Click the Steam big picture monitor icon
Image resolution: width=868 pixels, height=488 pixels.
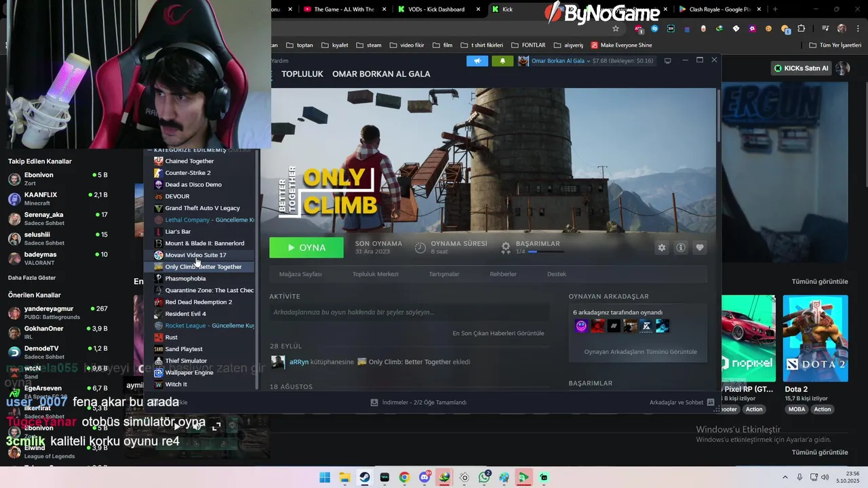pyautogui.click(x=667, y=60)
